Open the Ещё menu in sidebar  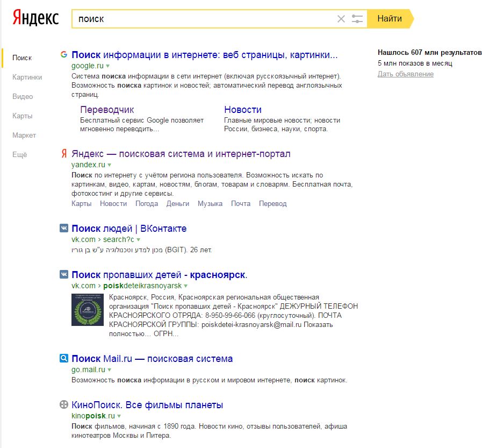point(20,154)
